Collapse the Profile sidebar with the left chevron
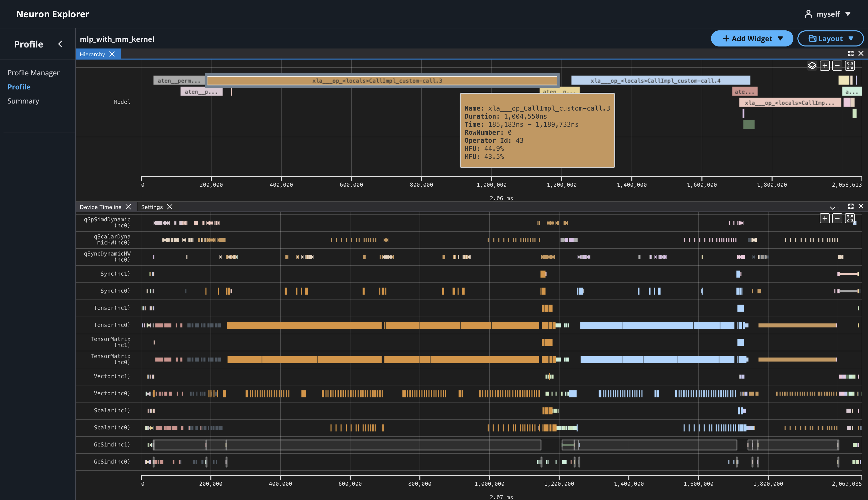868x500 pixels. point(61,44)
